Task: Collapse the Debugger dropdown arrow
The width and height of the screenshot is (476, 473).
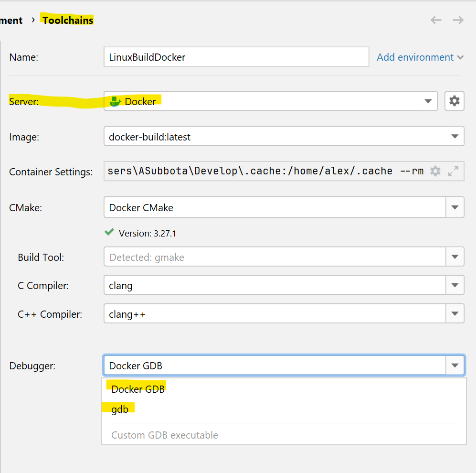Action: (x=455, y=365)
